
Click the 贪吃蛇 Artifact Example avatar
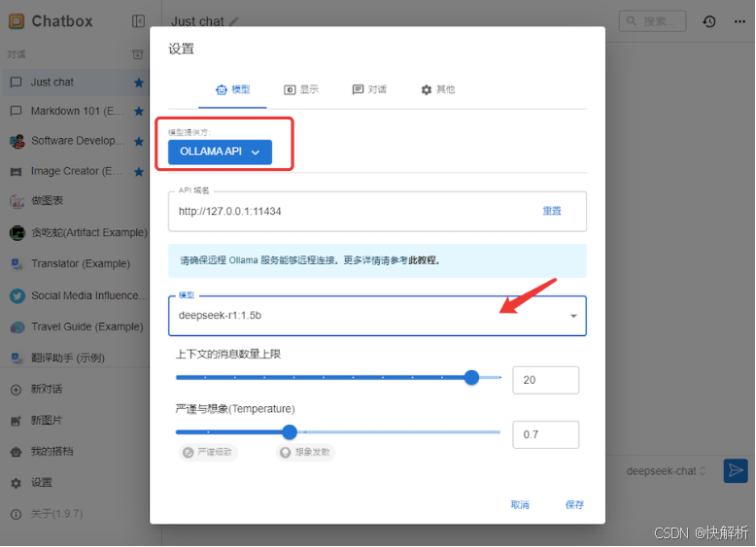[17, 233]
